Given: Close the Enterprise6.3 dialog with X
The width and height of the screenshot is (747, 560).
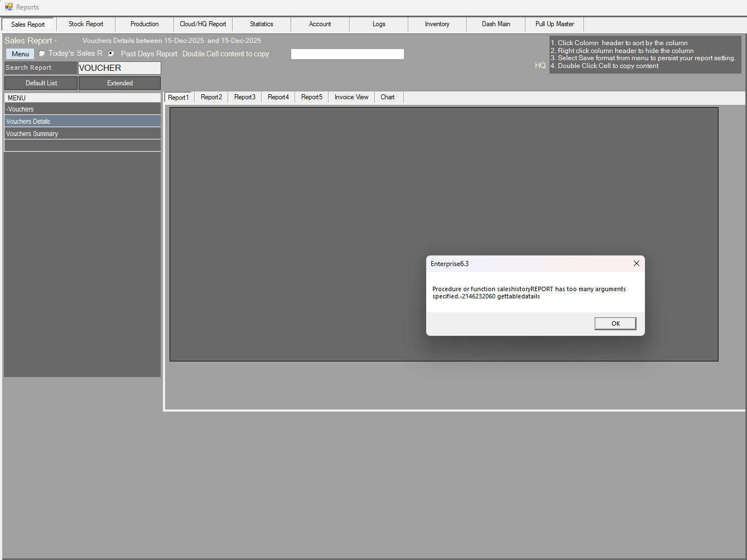Looking at the screenshot, I should coord(636,263).
